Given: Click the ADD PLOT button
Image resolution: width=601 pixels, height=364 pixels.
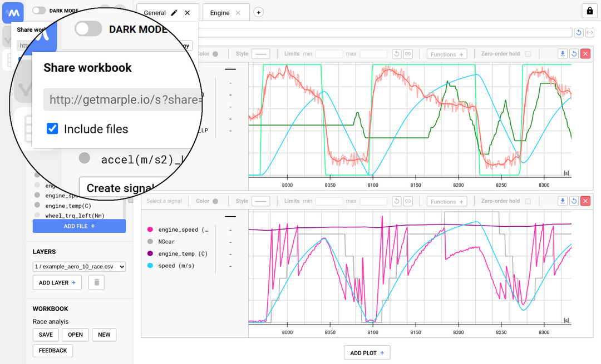Looking at the screenshot, I should click(x=367, y=352).
